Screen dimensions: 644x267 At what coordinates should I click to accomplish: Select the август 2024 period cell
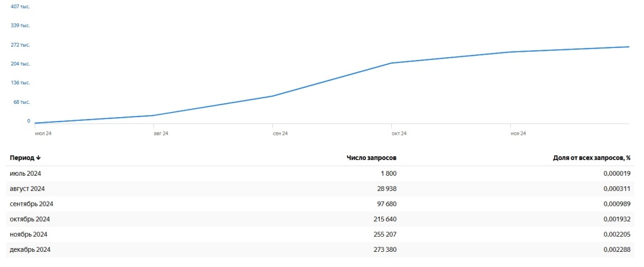[27, 189]
